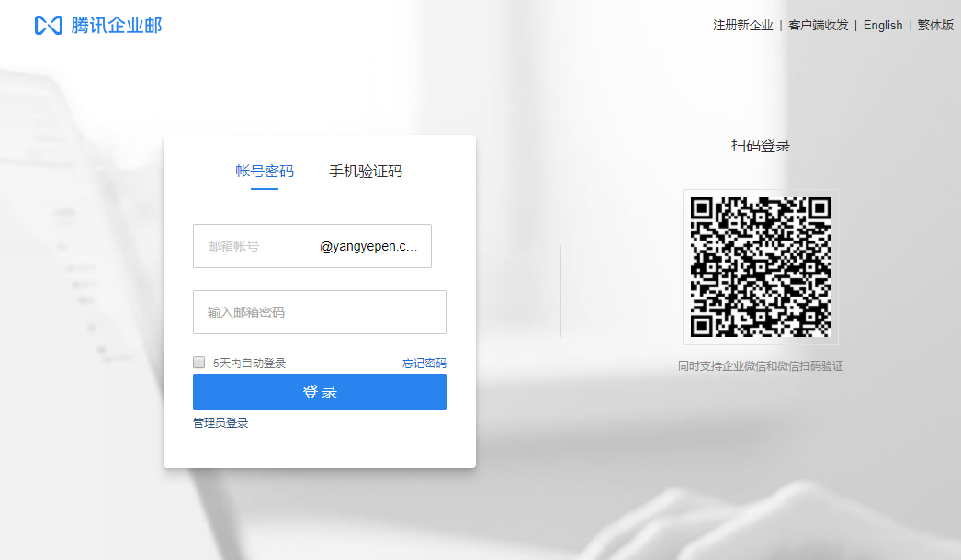This screenshot has width=961, height=560.
Task: Click the @yangyepen.c... domain suffix
Action: point(368,246)
